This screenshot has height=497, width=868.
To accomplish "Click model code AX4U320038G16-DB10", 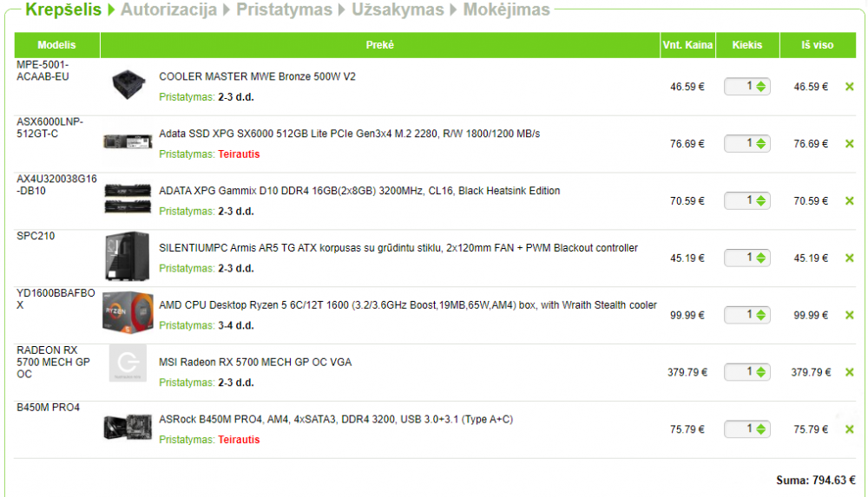I will pos(56,185).
